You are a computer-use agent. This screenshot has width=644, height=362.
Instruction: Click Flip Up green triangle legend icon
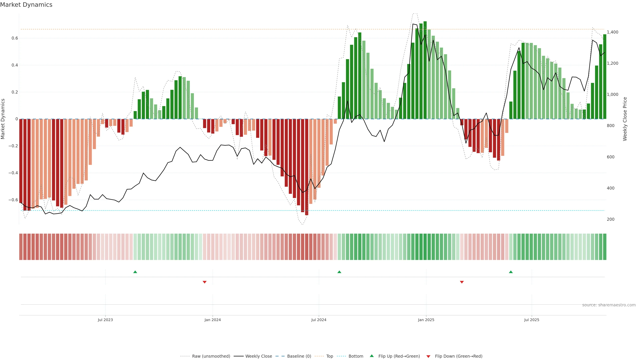pos(372,356)
